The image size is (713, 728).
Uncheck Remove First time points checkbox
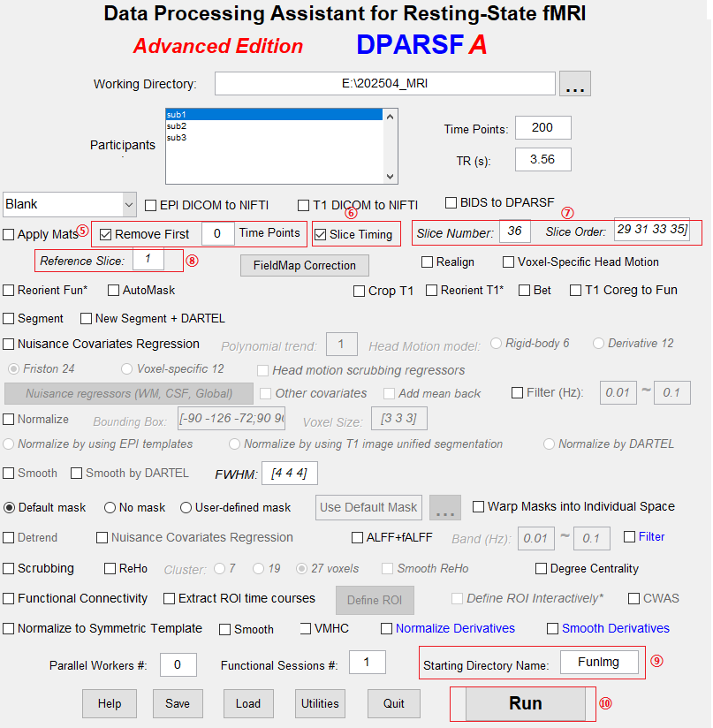tap(106, 234)
